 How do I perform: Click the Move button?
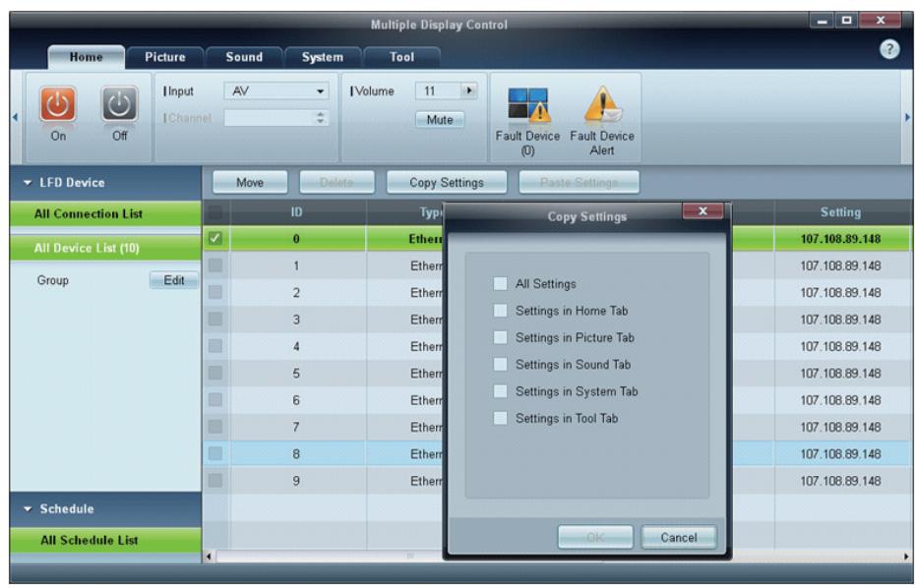point(250,183)
